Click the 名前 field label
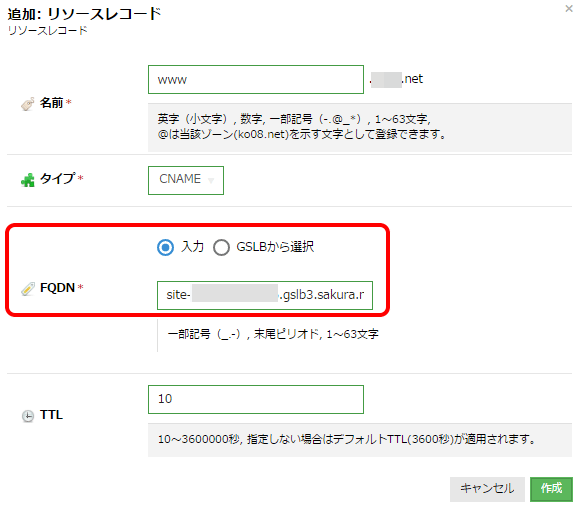This screenshot has width=579, height=510. [51, 103]
